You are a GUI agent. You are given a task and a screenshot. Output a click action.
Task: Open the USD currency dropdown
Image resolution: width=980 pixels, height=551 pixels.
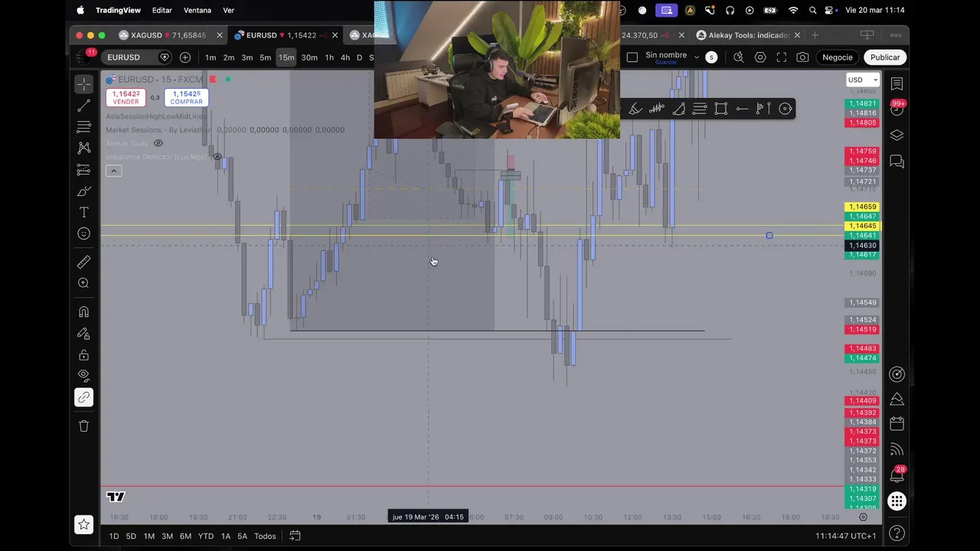pyautogui.click(x=863, y=80)
